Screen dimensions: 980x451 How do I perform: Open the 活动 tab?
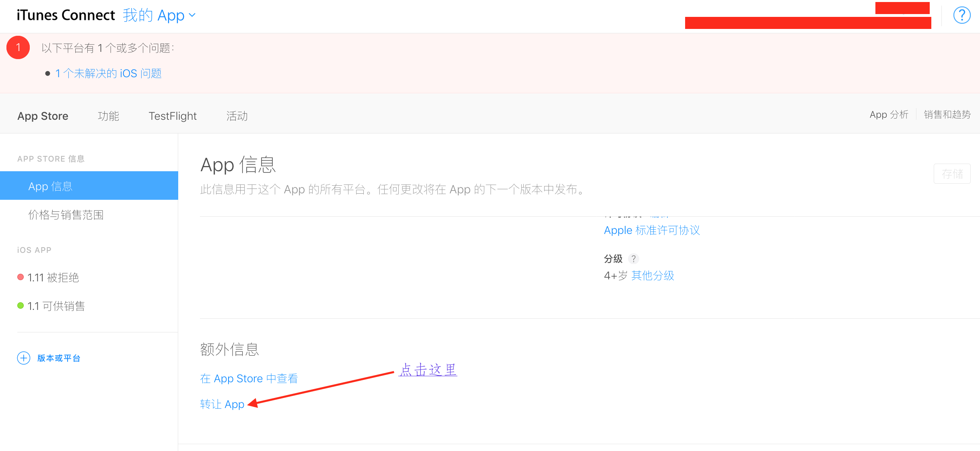click(237, 116)
